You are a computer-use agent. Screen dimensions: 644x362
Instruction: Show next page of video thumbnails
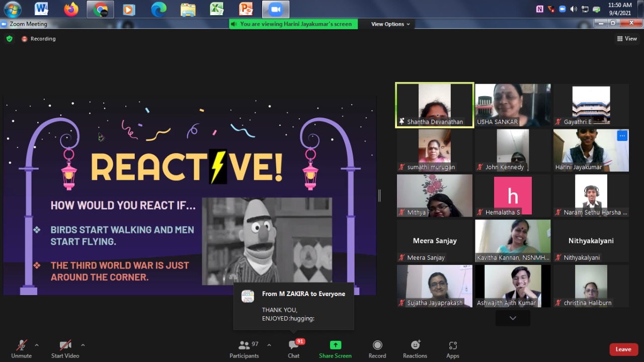point(512,318)
